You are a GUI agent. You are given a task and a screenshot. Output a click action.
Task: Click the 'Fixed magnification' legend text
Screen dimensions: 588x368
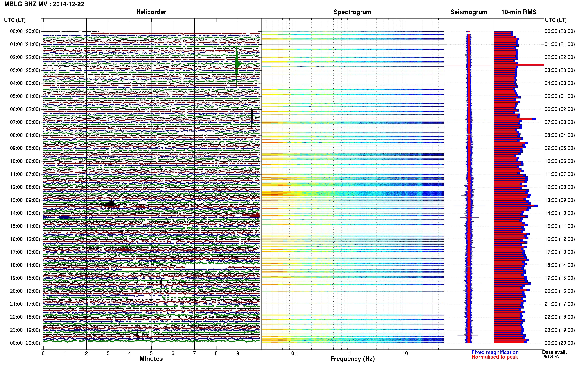point(495,352)
